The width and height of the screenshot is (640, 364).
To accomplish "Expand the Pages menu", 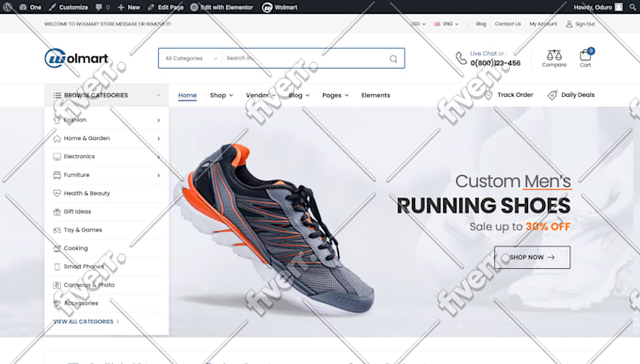I will tap(335, 95).
